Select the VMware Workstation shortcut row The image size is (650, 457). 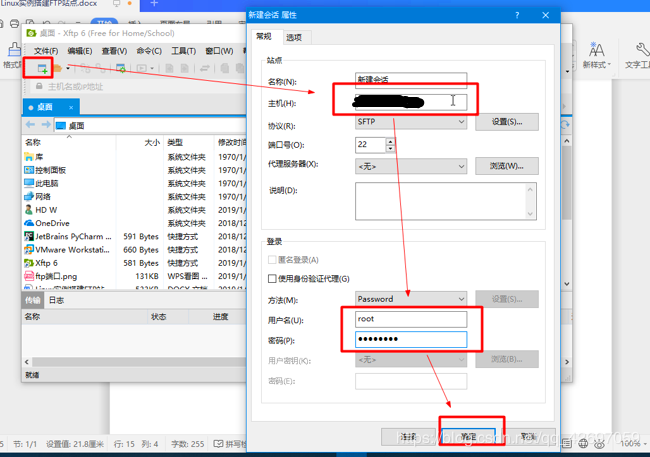pos(135,250)
